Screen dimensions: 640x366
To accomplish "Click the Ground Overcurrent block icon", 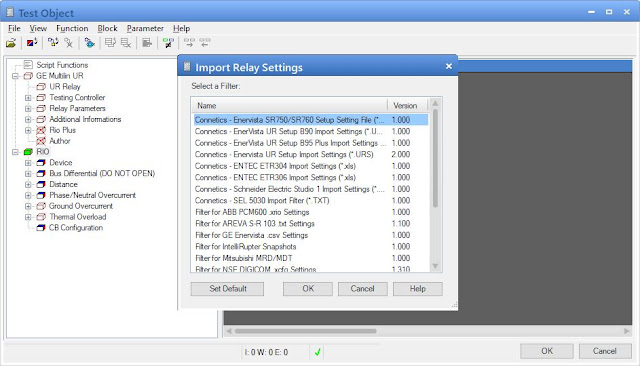I will (x=41, y=206).
